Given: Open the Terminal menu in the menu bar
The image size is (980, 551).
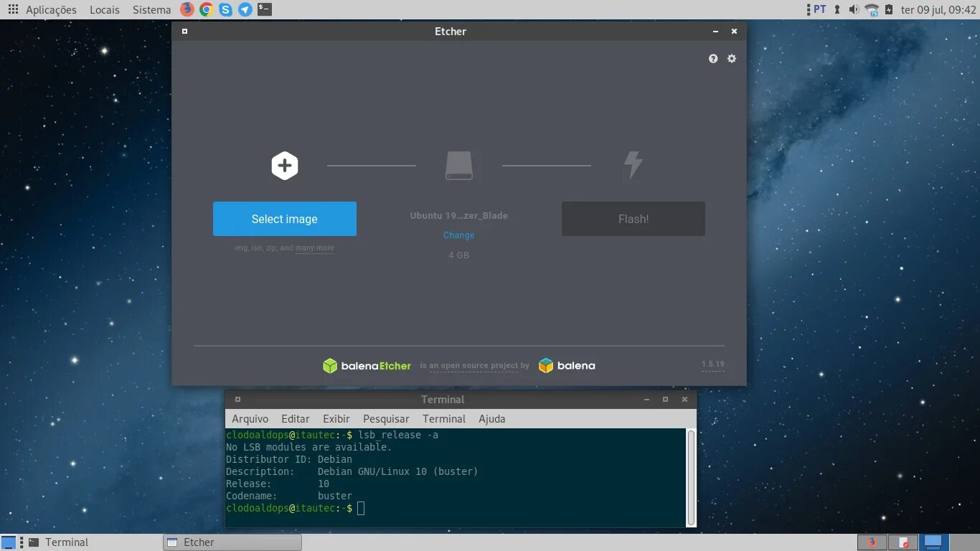Looking at the screenshot, I should (444, 419).
